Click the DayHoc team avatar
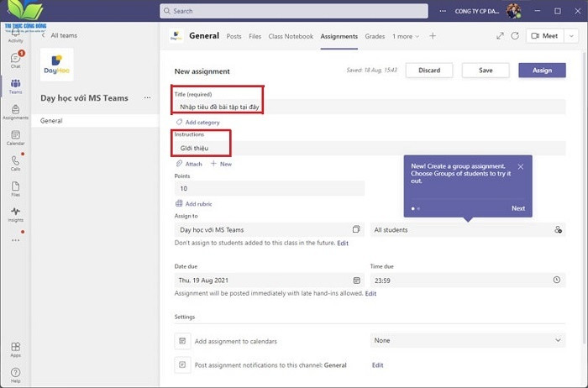588x388 pixels. pos(56,65)
